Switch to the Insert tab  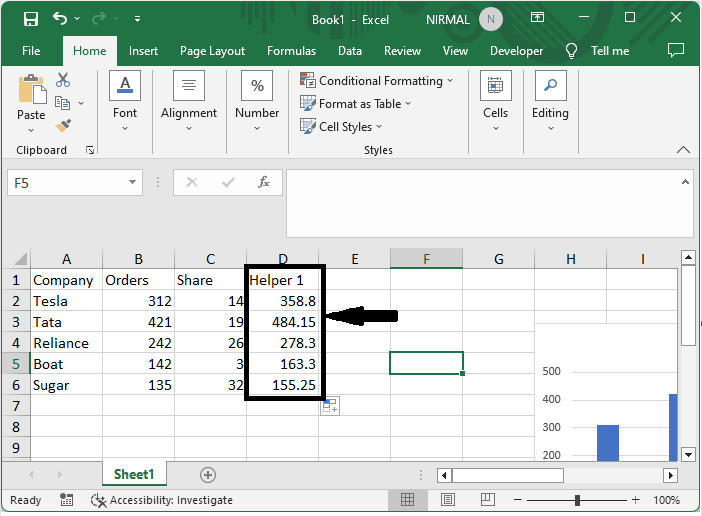[x=143, y=51]
